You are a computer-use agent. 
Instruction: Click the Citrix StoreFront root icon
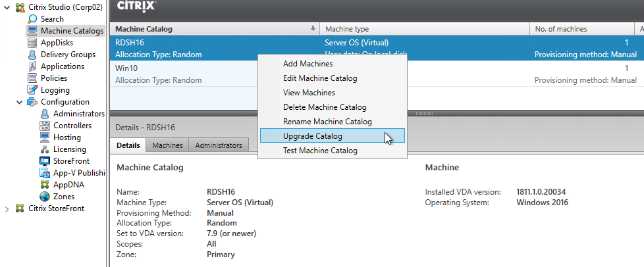(20, 208)
